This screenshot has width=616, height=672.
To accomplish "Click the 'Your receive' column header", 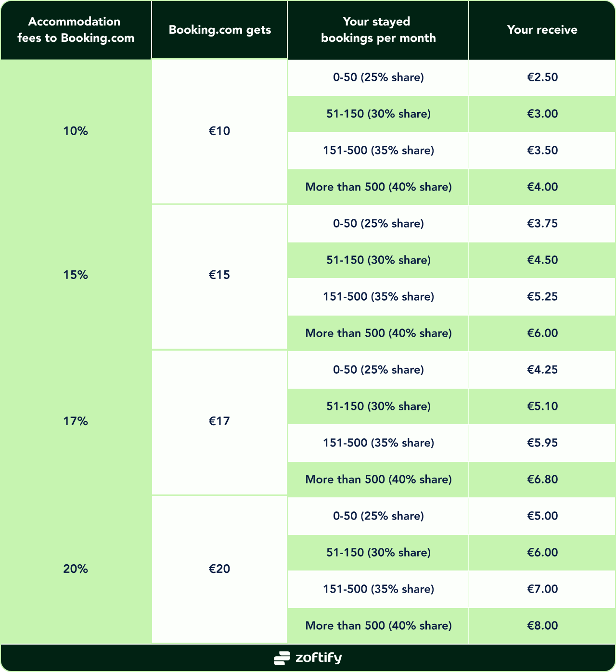I will (542, 30).
